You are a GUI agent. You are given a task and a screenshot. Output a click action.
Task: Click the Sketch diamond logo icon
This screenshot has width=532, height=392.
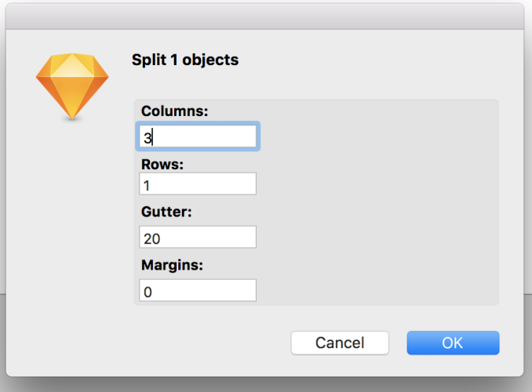click(x=72, y=86)
